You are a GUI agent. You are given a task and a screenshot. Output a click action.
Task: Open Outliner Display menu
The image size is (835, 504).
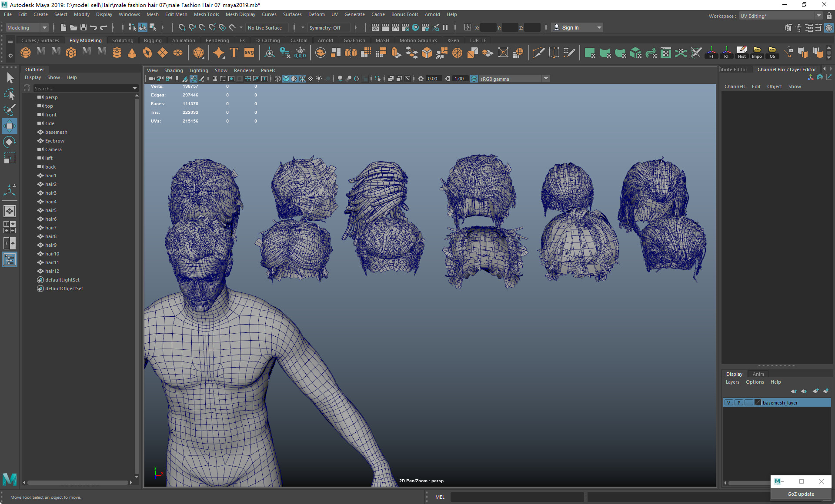33,77
